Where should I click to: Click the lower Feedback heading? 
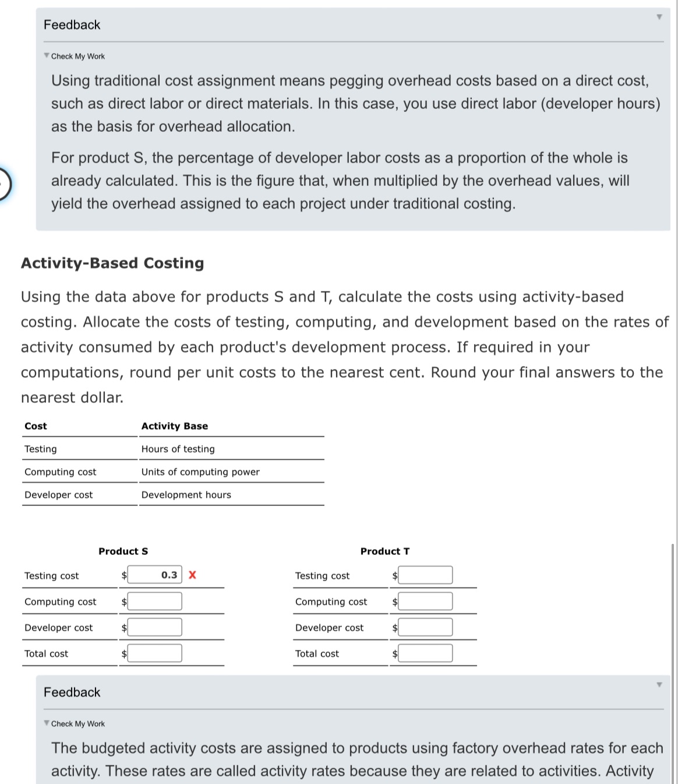[x=71, y=692]
